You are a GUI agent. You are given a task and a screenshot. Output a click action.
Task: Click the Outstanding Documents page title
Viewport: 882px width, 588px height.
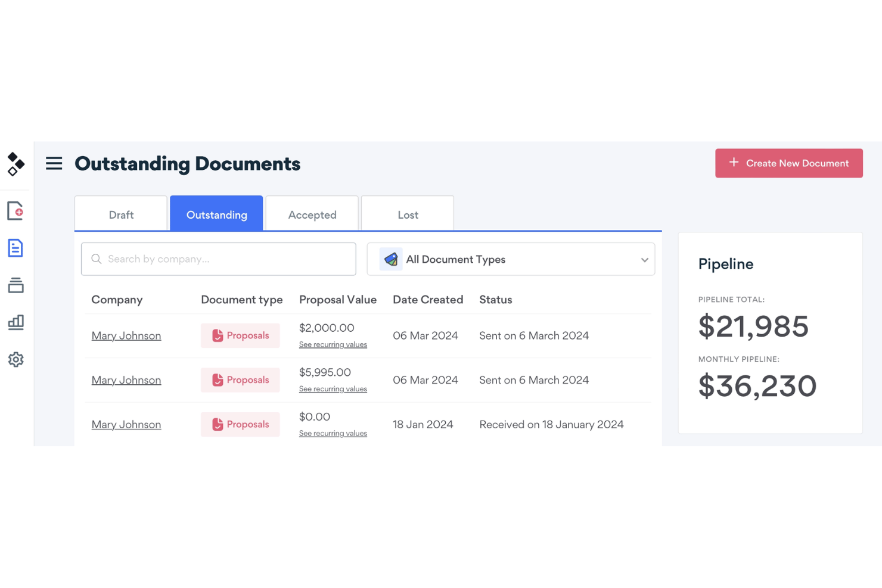188,164
